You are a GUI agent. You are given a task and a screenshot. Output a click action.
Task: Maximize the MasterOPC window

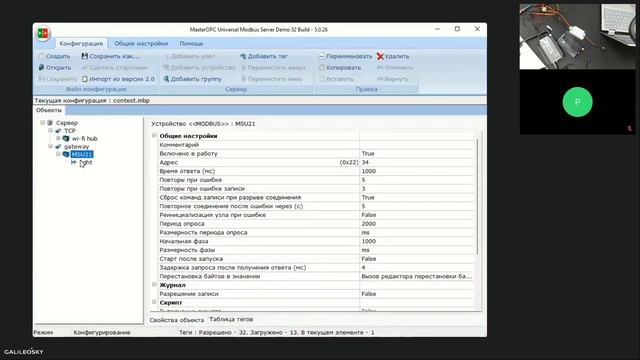[457, 29]
